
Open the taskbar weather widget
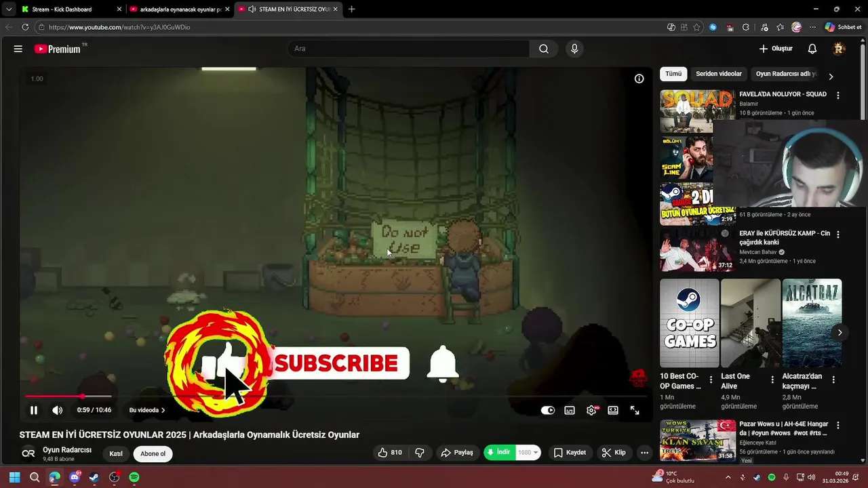pos(673,477)
